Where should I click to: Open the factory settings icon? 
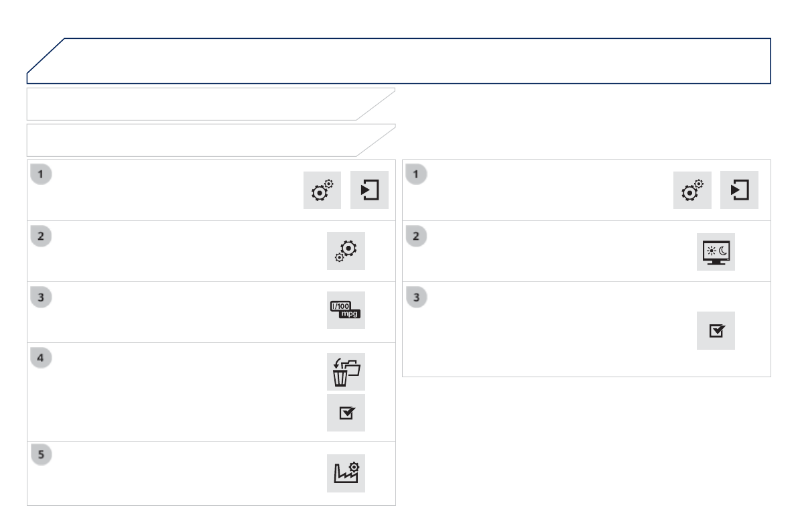coord(346,474)
